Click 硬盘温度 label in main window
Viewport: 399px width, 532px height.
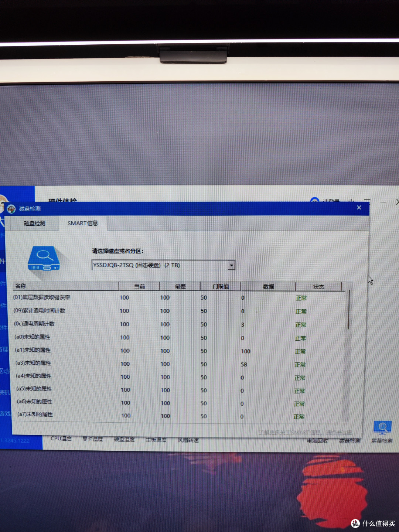tap(124, 439)
